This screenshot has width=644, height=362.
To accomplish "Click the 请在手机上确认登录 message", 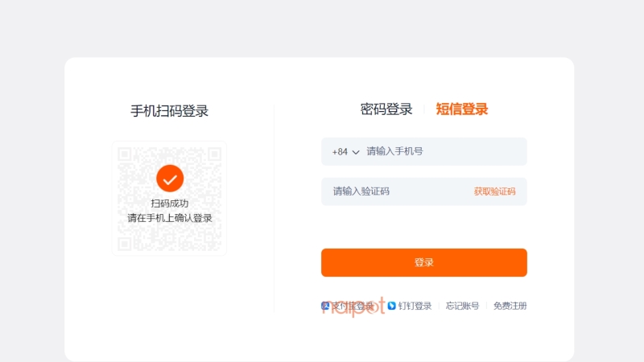I will pyautogui.click(x=170, y=218).
